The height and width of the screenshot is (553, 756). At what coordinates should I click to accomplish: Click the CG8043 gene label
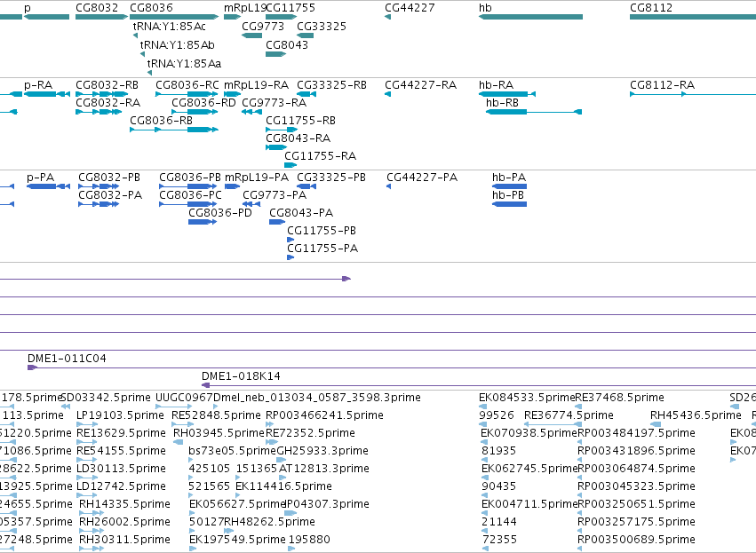(287, 44)
